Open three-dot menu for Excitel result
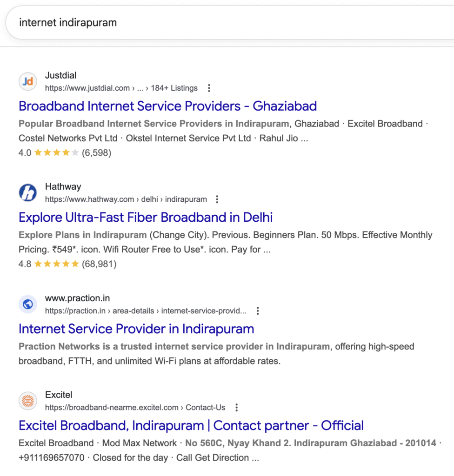 coord(236,408)
